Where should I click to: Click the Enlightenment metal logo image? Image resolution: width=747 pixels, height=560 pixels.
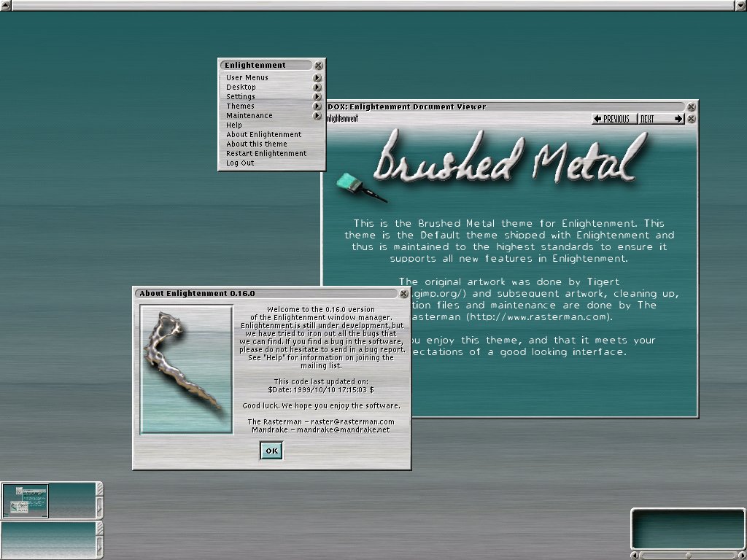pos(186,370)
